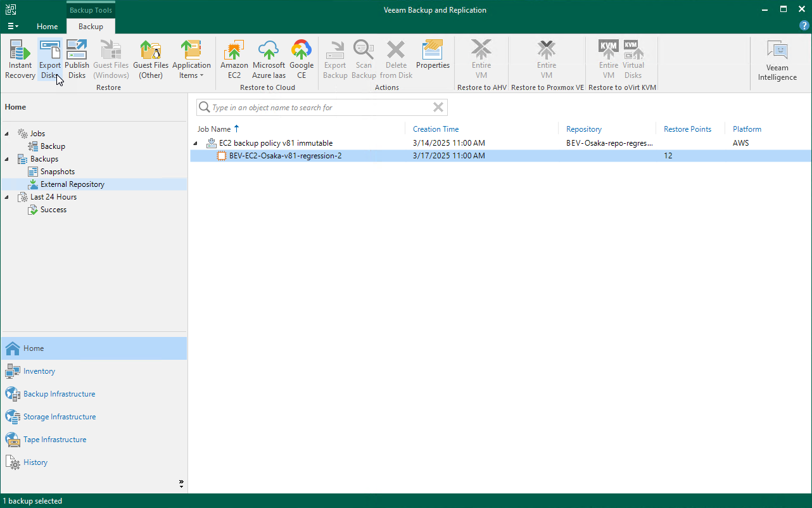Click the Veeam app icon in title bar

click(x=10, y=10)
